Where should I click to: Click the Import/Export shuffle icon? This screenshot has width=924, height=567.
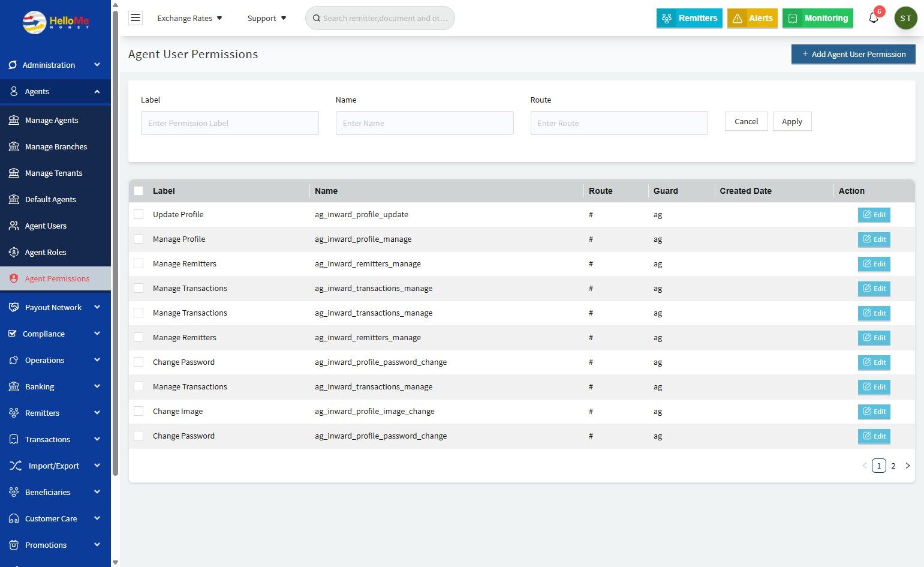tap(15, 466)
